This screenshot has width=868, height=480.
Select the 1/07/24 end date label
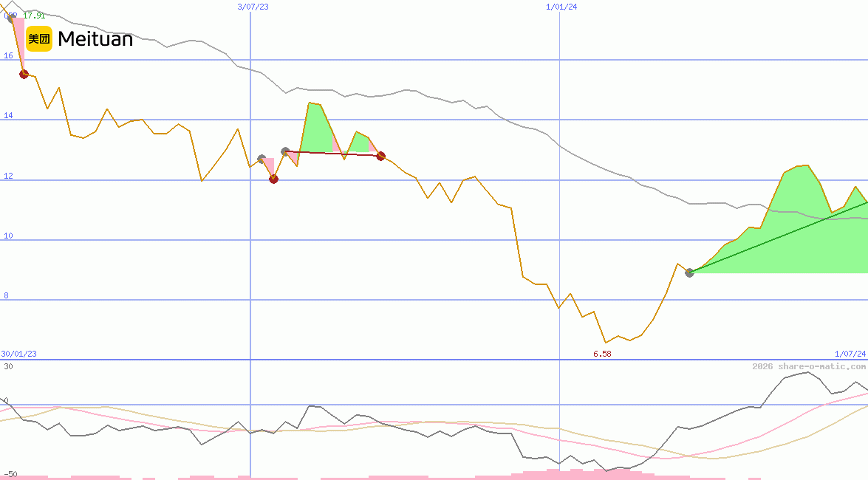click(x=850, y=354)
